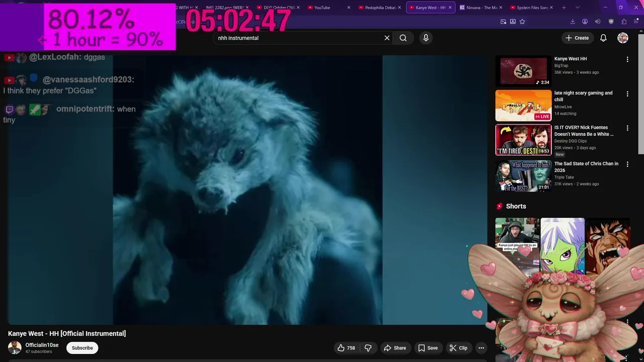Open the Destiny DGG Clips video thumbnail
The image size is (644, 362).
click(x=523, y=140)
